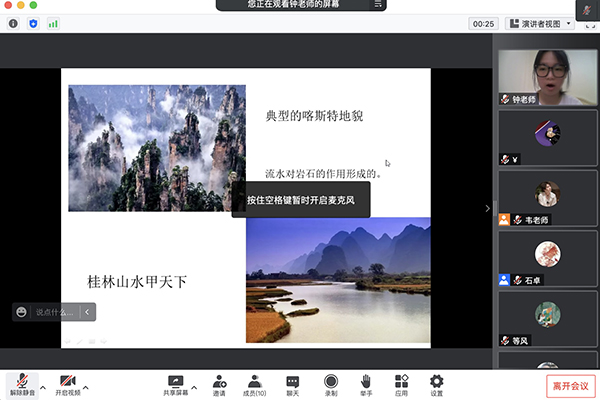This screenshot has width=600, height=400.
Task: Click the muted mic icon beside 钟老师
Action: pos(505,100)
